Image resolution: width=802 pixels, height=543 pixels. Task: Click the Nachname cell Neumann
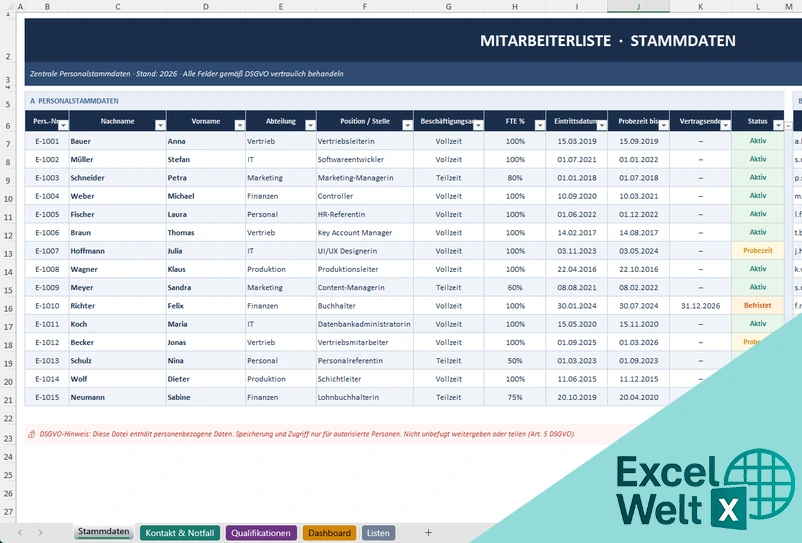[x=118, y=397]
